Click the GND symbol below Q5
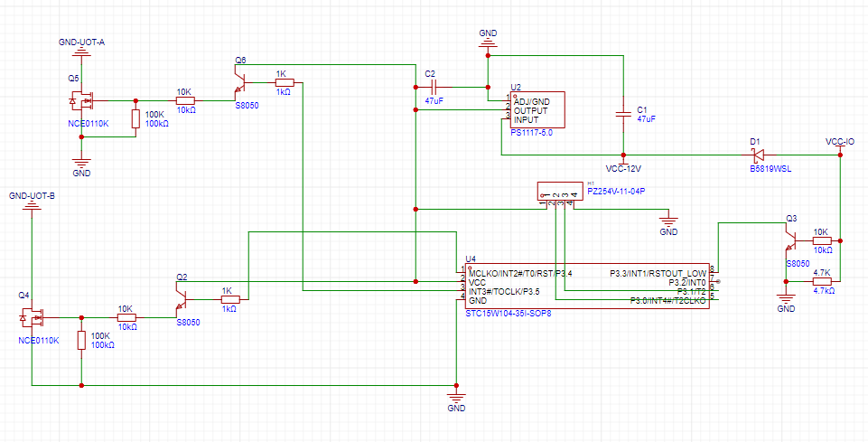Viewport: 868px width, 442px height. (x=81, y=161)
